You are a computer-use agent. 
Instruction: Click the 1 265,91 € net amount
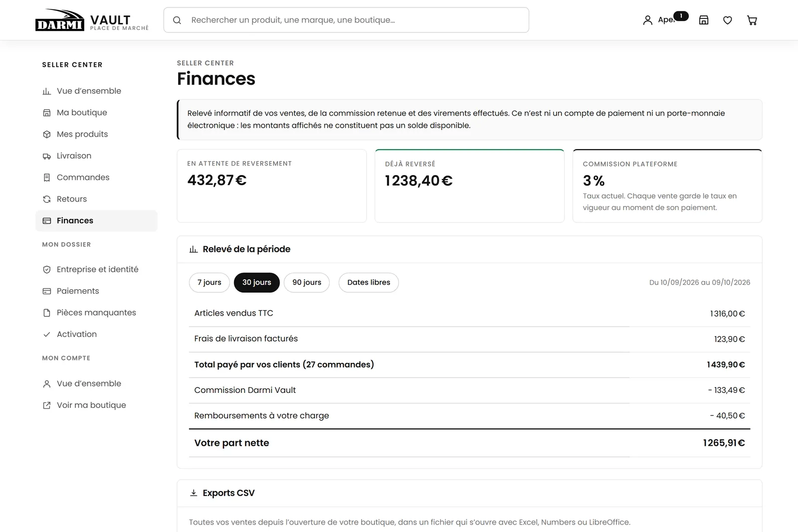click(724, 443)
